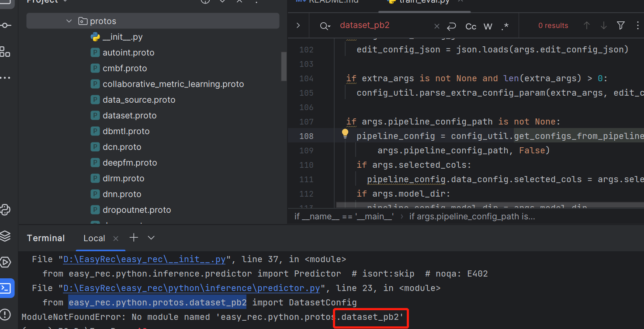Select deepfm.proto file
Screen dimensions: 644x329
tap(130, 163)
